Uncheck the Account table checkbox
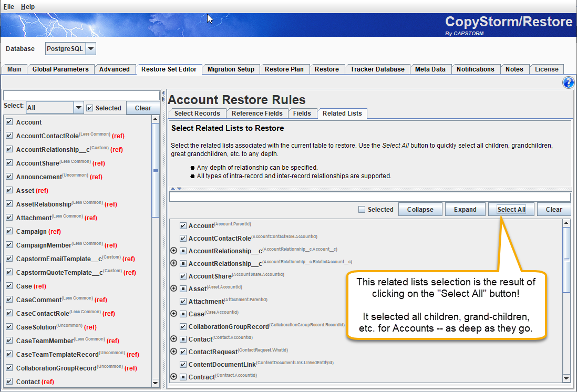This screenshot has width=577, height=392. coord(9,122)
